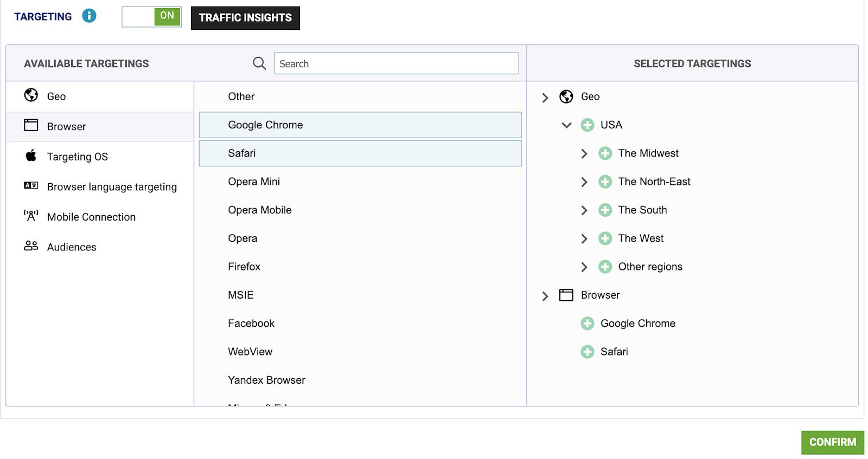Click the plus icon beside The South
This screenshot has height=459, width=868.
(x=605, y=210)
